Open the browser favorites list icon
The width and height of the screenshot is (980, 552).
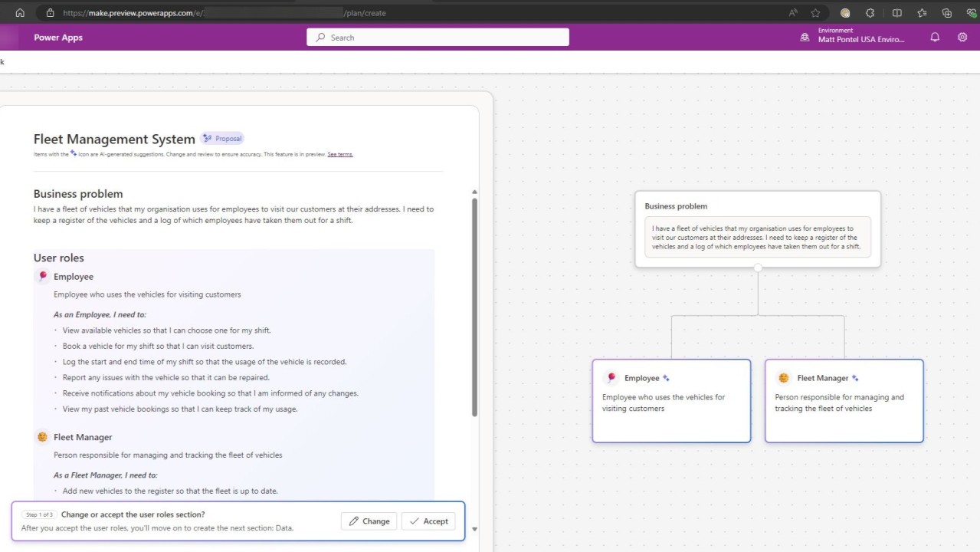(x=922, y=12)
